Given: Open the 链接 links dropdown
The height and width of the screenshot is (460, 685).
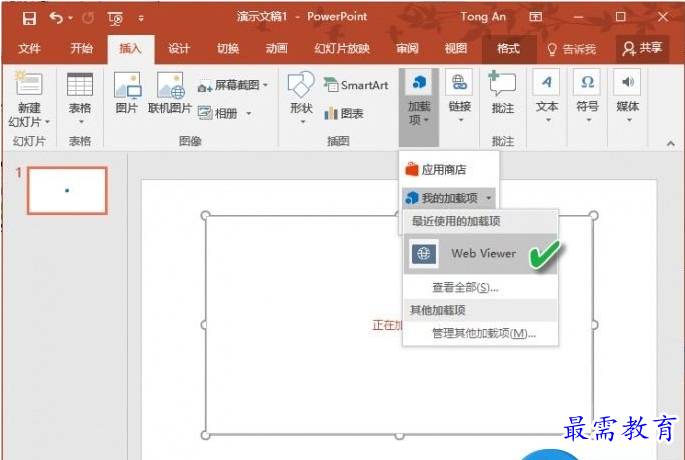Looking at the screenshot, I should [x=460, y=98].
